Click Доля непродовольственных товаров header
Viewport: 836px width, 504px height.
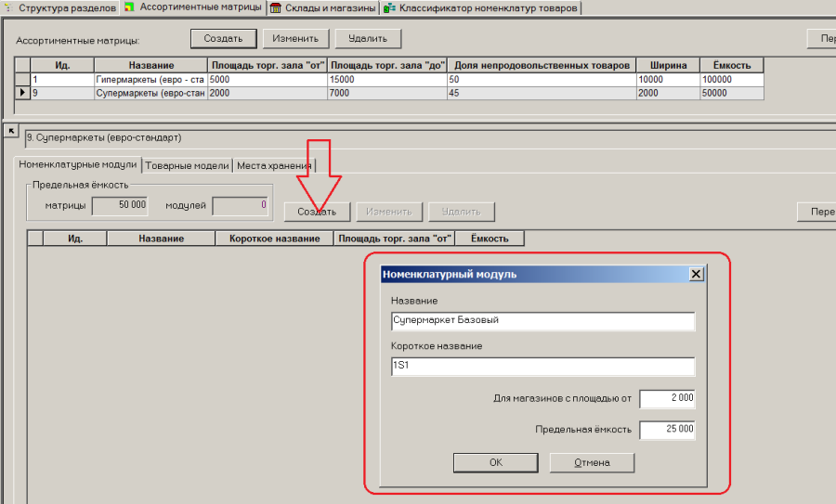click(x=542, y=65)
